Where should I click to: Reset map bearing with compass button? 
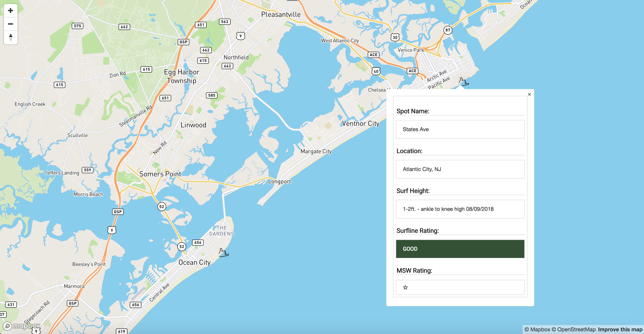[11, 37]
